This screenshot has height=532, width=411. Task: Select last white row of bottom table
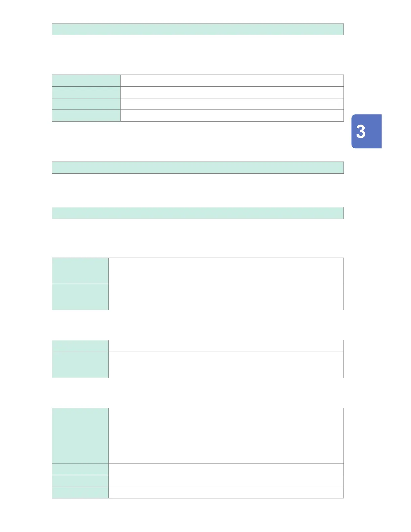pos(226,492)
